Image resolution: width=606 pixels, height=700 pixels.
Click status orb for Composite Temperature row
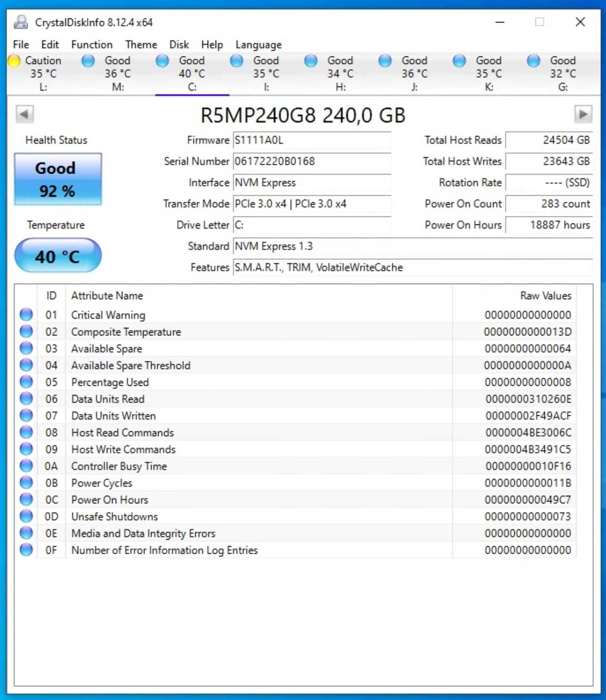26,331
